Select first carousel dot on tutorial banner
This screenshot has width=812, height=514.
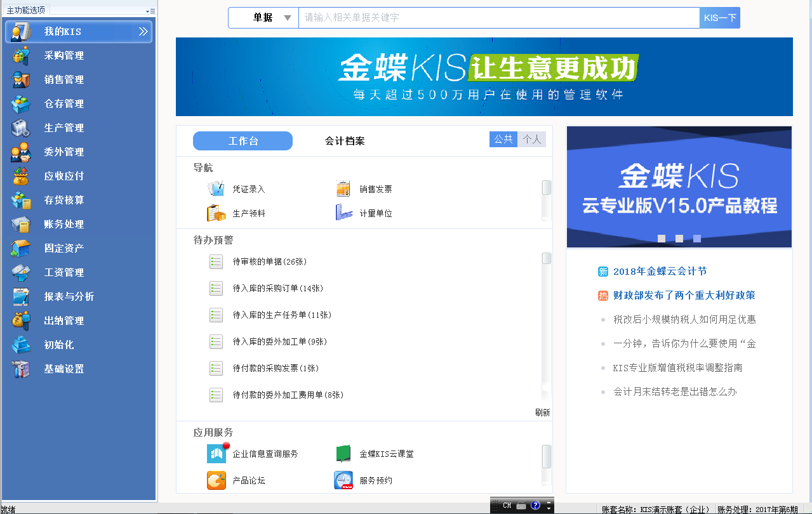662,239
